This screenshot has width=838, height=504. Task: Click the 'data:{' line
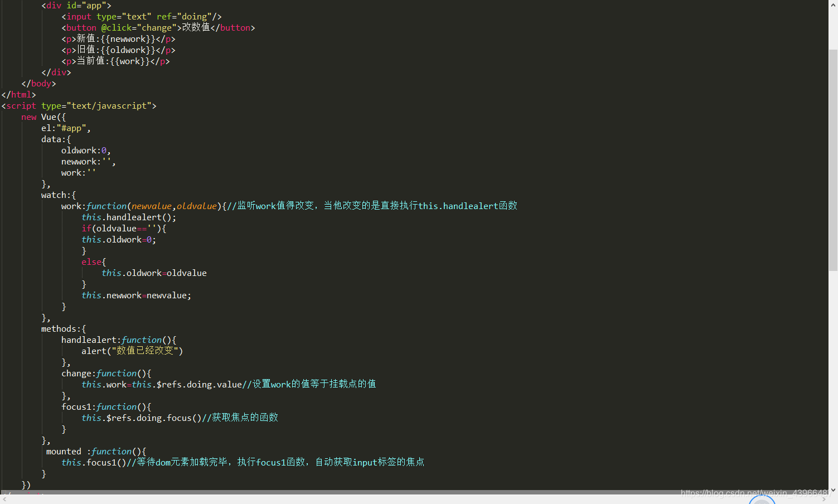pos(56,139)
